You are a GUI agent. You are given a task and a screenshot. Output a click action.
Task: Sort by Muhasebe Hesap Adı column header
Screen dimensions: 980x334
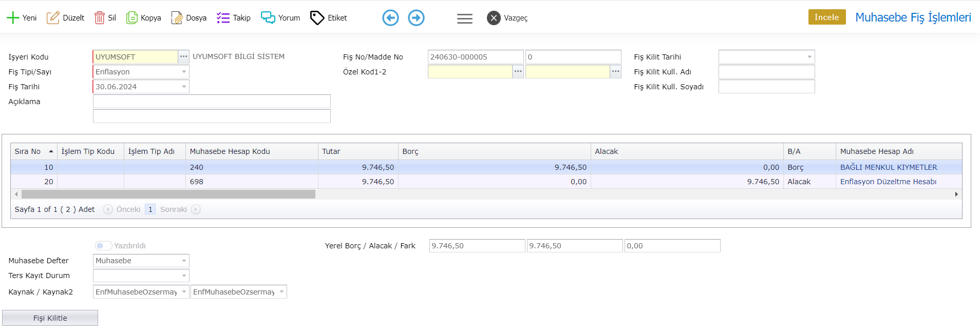pos(899,151)
